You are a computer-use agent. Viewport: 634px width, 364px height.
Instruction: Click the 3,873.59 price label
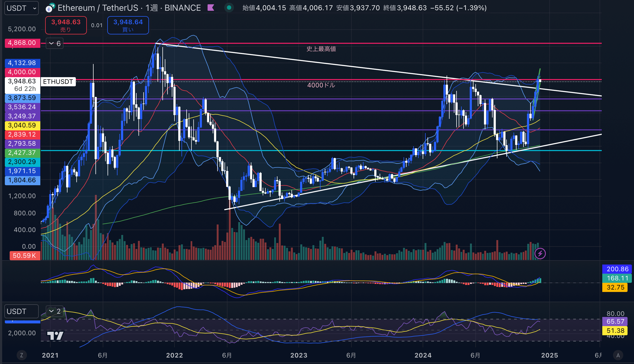click(x=22, y=98)
